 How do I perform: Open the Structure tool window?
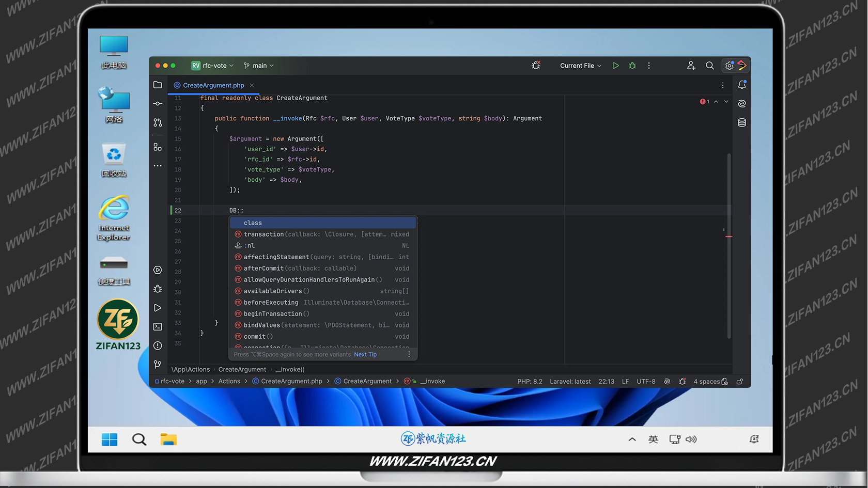tap(158, 147)
